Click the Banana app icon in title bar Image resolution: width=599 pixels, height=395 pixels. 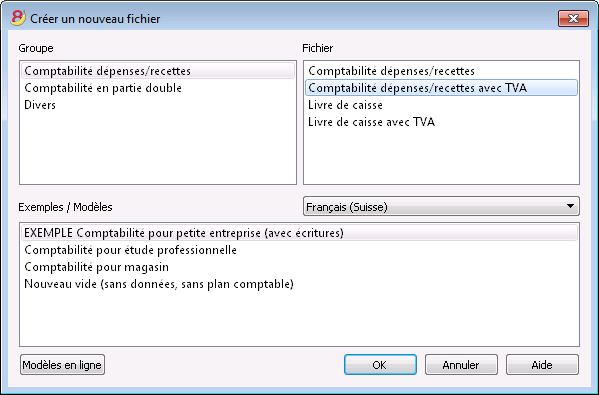click(x=18, y=18)
